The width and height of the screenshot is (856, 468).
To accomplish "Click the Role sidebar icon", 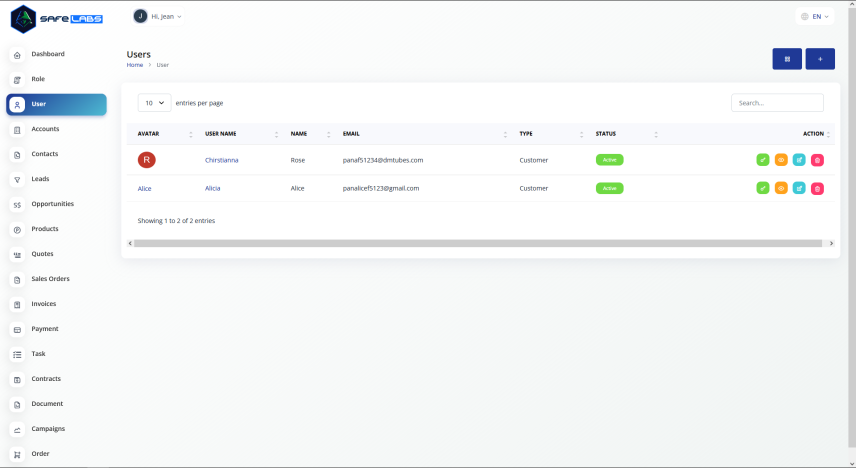I will click(x=17, y=80).
